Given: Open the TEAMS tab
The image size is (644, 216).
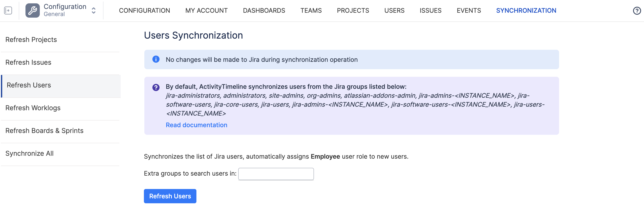Looking at the screenshot, I should click(x=311, y=10).
